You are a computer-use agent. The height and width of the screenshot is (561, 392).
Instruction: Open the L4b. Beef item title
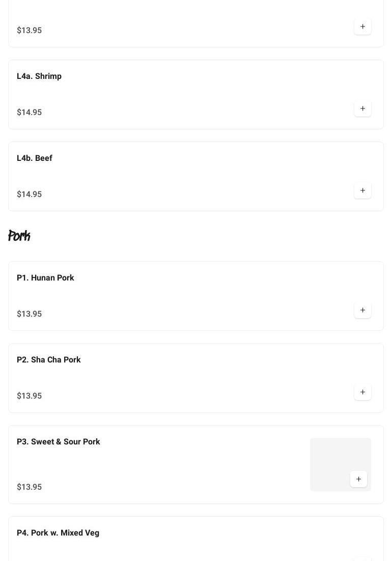click(35, 158)
